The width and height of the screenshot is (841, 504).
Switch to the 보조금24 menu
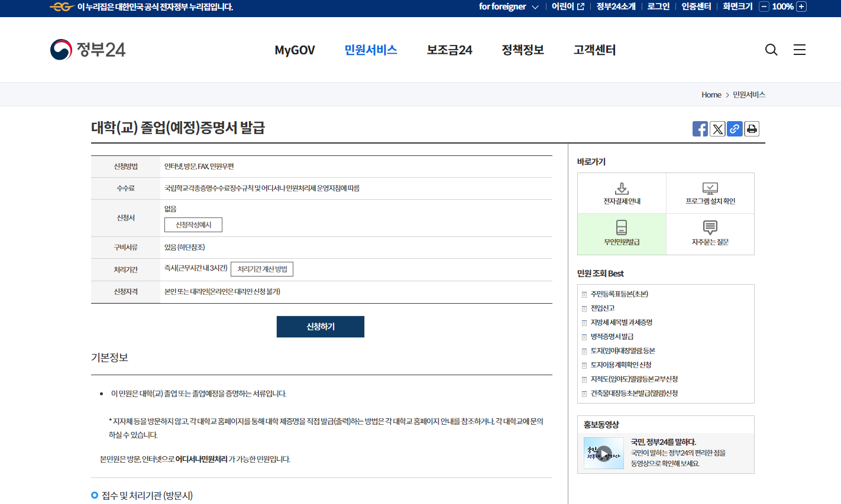(x=449, y=50)
